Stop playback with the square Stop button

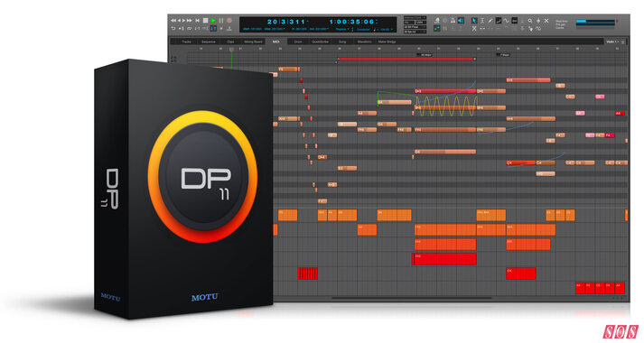(x=205, y=21)
